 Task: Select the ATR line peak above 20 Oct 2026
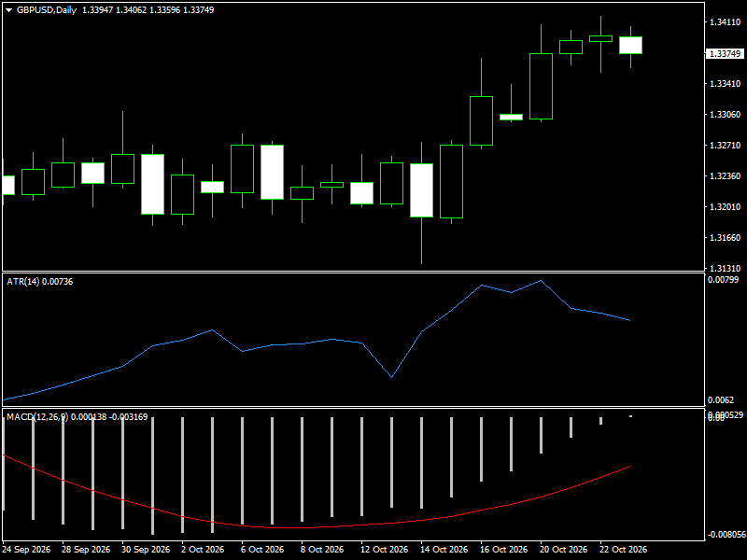[x=542, y=281]
